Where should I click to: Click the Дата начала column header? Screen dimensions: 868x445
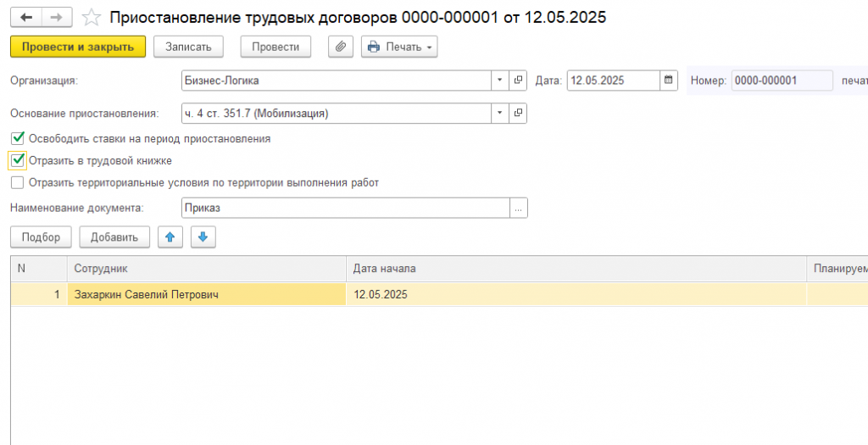click(x=576, y=269)
